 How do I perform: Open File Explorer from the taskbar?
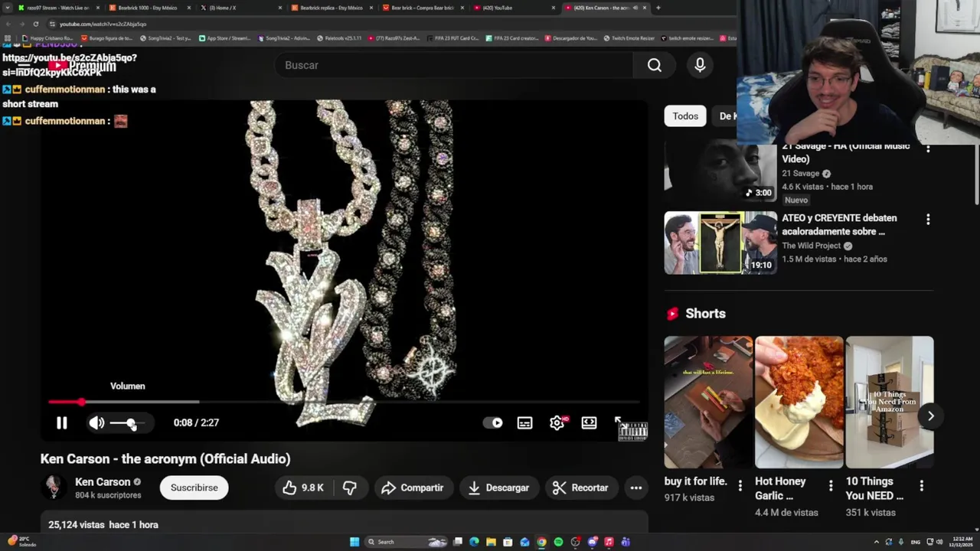click(x=491, y=542)
